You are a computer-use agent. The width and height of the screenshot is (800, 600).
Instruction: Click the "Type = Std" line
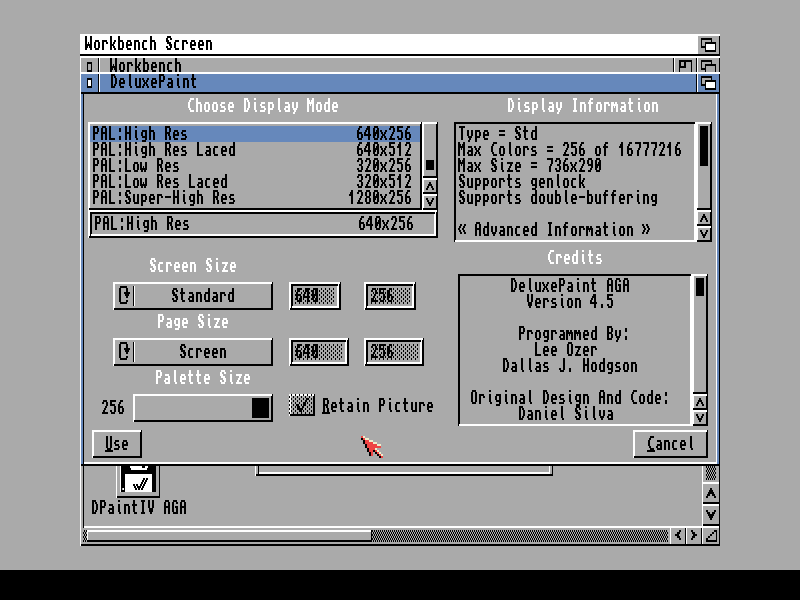[x=498, y=134]
